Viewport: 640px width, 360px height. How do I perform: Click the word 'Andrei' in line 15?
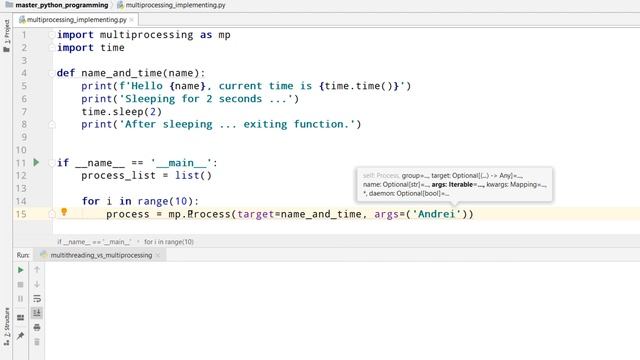436,214
